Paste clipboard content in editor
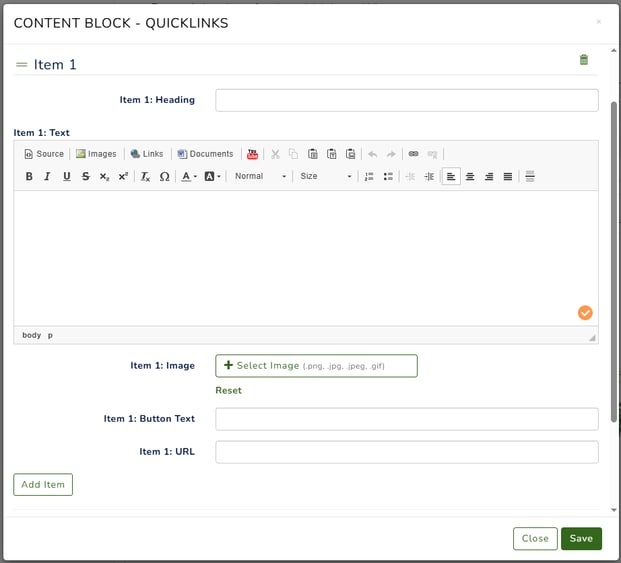The image size is (621, 563). [x=312, y=154]
